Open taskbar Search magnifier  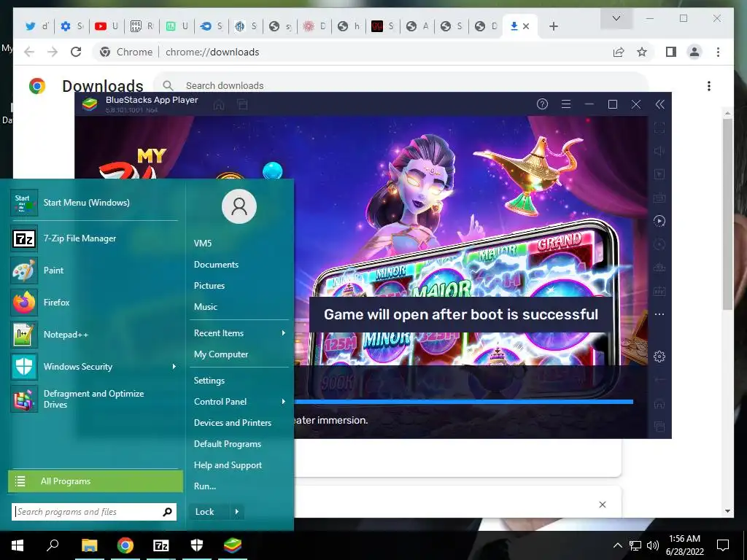[53, 545]
